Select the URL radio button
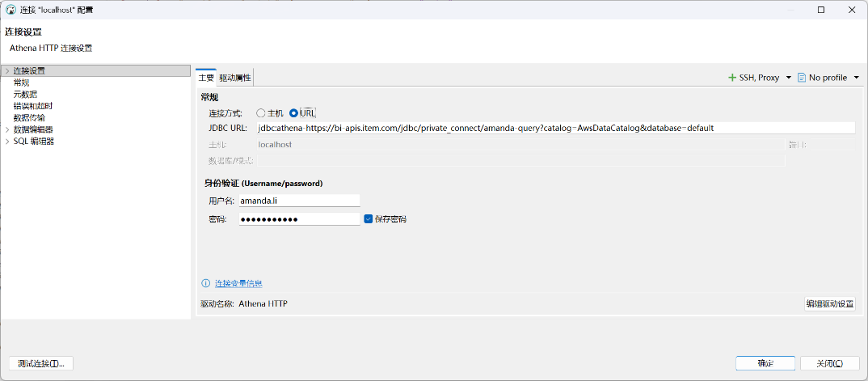This screenshot has height=381, width=868. click(x=294, y=113)
